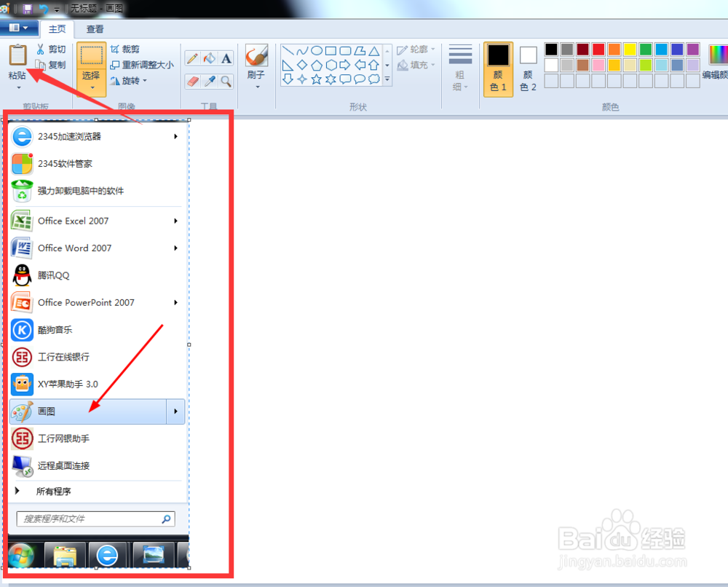
Task: Click the Save icon in title bar
Action: point(27,9)
